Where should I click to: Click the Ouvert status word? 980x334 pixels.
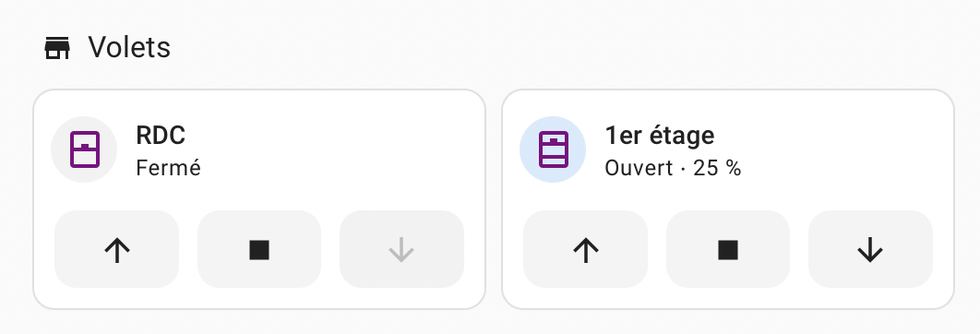tap(639, 168)
